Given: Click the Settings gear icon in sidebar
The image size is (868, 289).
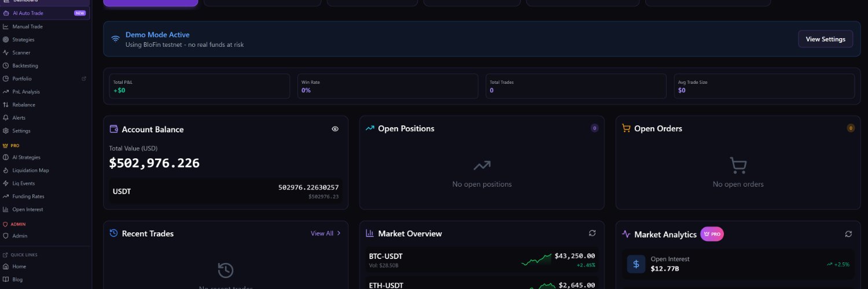Looking at the screenshot, I should tap(6, 131).
